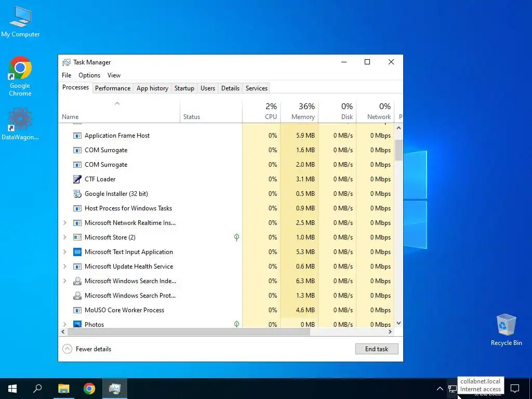Switch to the Details tab
This screenshot has height=399, width=532.
tap(230, 88)
